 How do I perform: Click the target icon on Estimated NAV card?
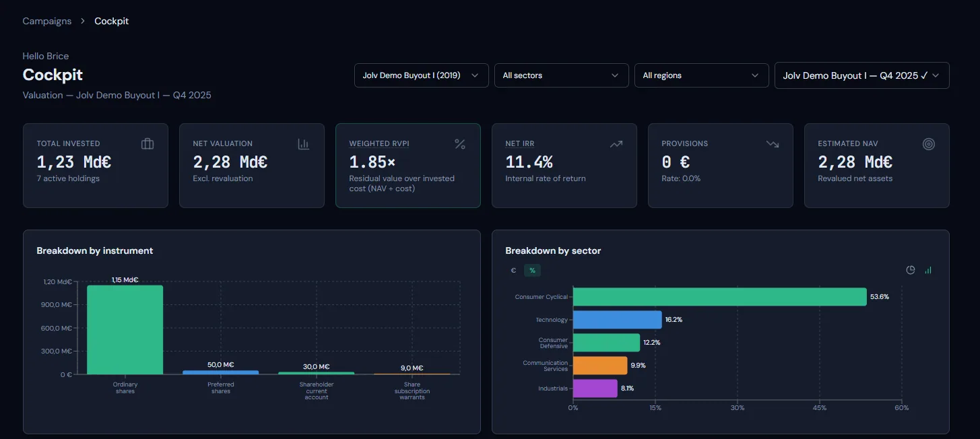929,144
